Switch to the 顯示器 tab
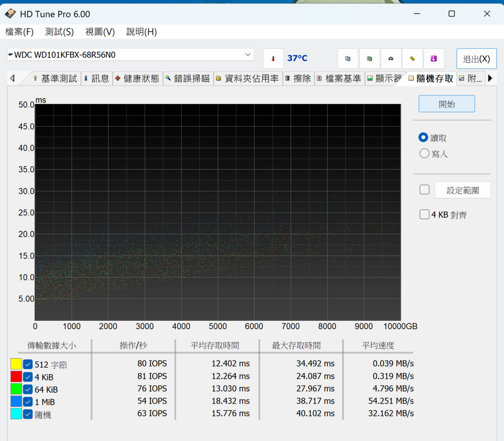504x441 pixels. [x=385, y=78]
